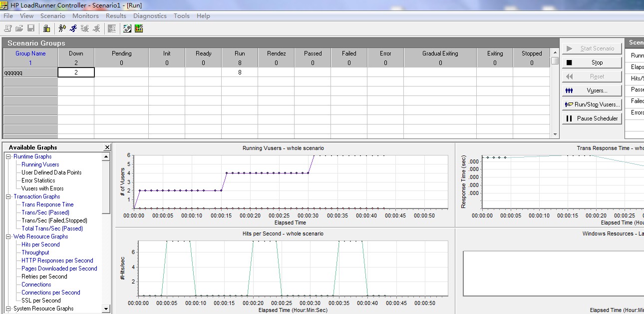Select SSL per Second item

[x=41, y=300]
